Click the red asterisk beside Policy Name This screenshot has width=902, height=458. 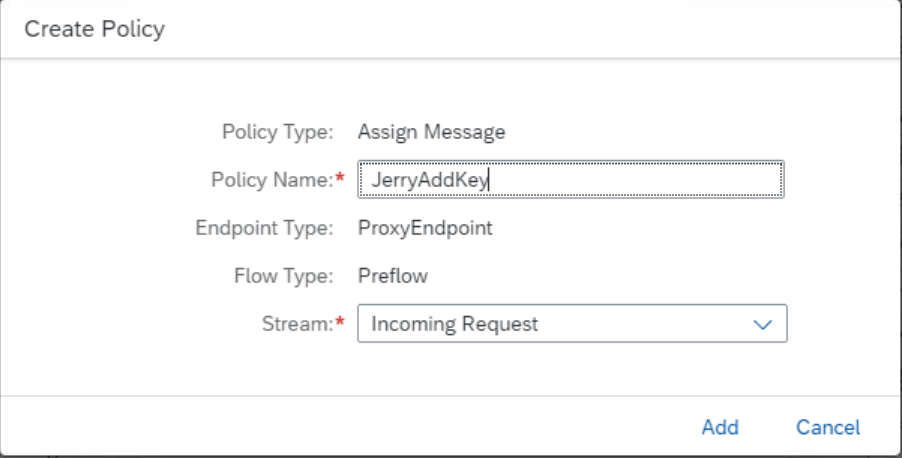(339, 178)
